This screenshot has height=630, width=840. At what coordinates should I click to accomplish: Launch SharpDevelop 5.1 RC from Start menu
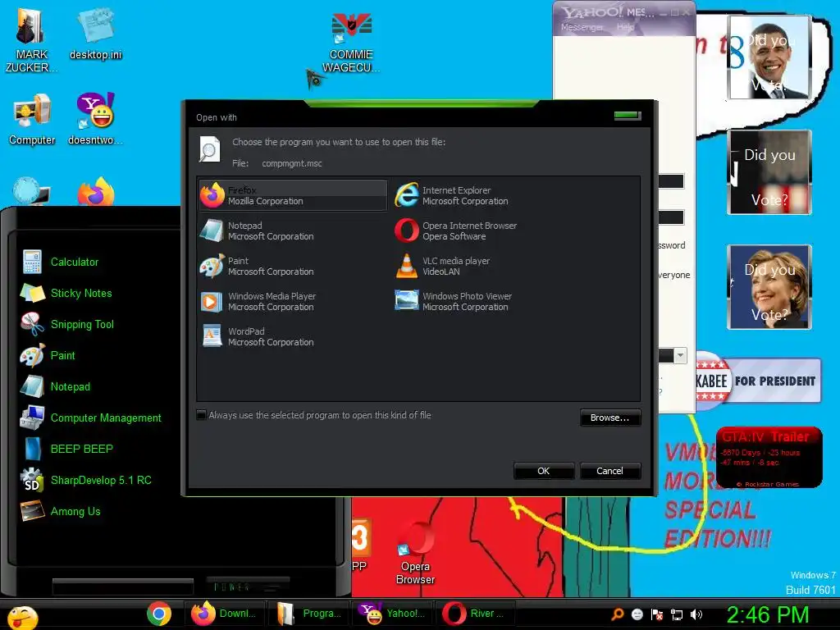coord(86,480)
